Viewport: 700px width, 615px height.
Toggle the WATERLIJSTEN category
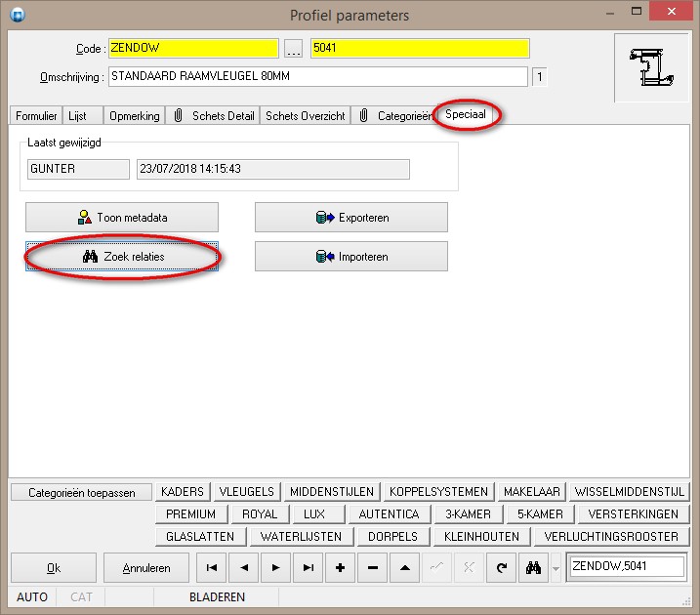(302, 537)
